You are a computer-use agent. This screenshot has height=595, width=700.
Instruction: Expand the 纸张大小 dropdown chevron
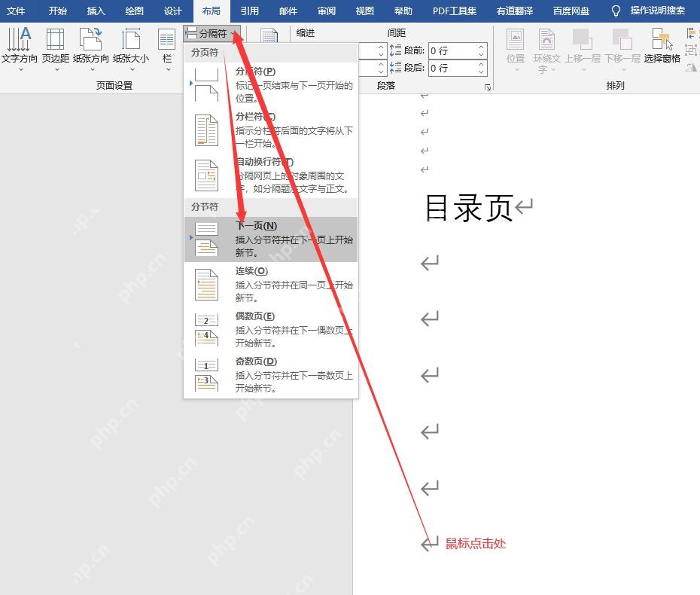pos(132,70)
